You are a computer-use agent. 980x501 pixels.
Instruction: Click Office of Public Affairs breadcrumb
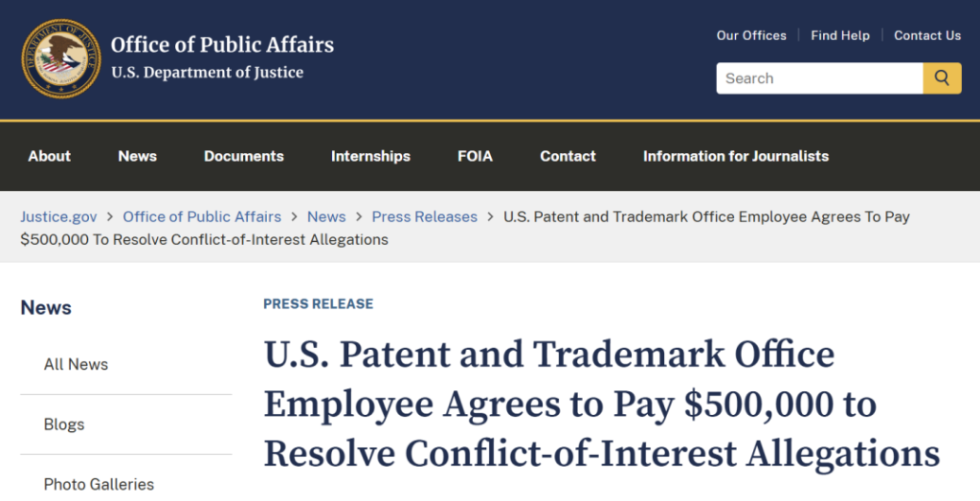pyautogui.click(x=202, y=217)
